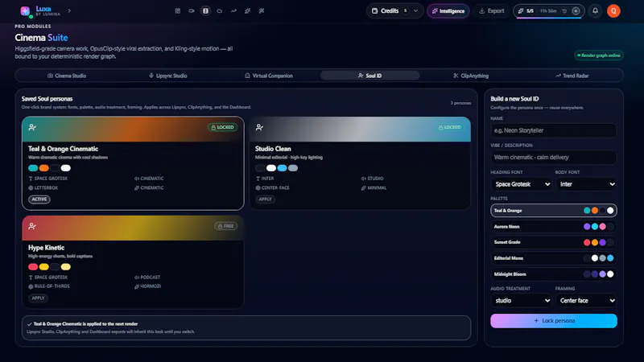Click the Export button
The height and width of the screenshot is (362, 644).
[491, 11]
